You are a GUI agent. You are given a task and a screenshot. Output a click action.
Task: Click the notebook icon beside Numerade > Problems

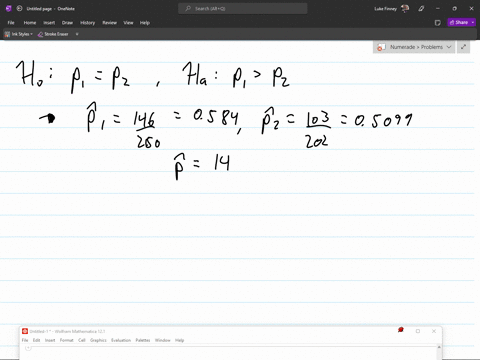[381, 47]
